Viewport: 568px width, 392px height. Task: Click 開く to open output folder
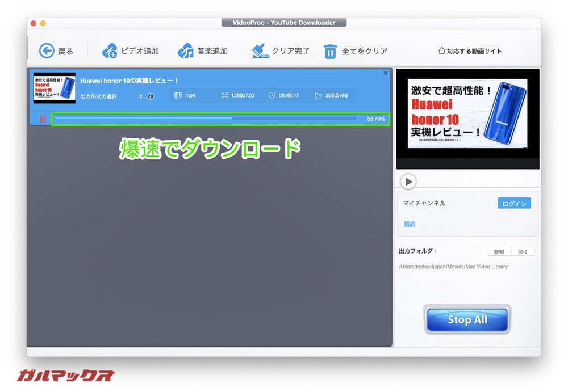[523, 251]
